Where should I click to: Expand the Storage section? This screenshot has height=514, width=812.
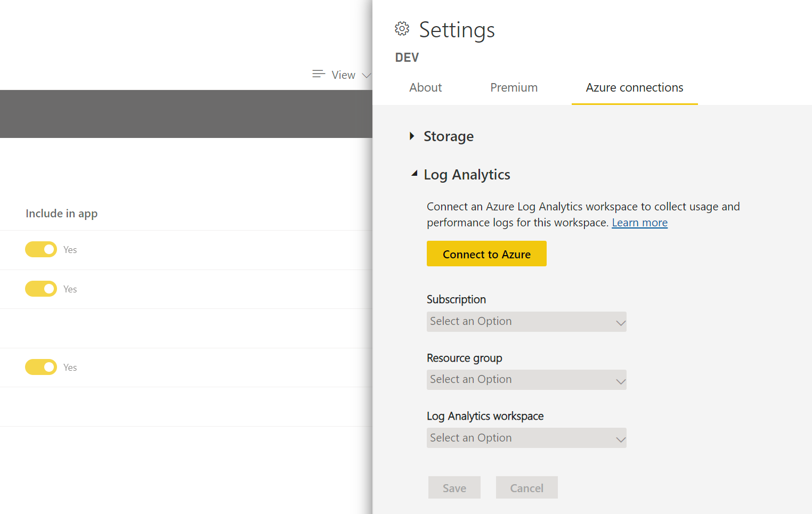(412, 136)
